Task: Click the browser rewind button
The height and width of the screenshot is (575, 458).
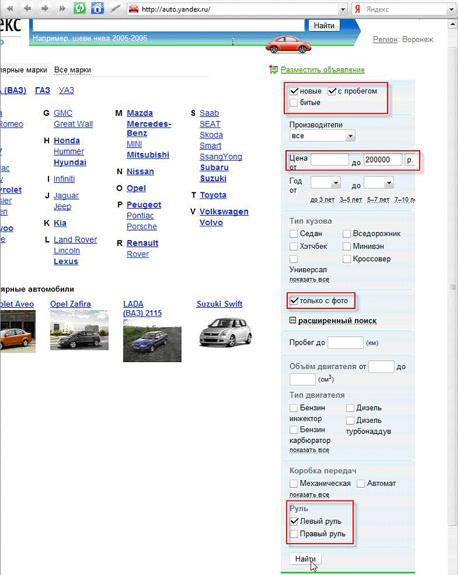Action: (10, 8)
